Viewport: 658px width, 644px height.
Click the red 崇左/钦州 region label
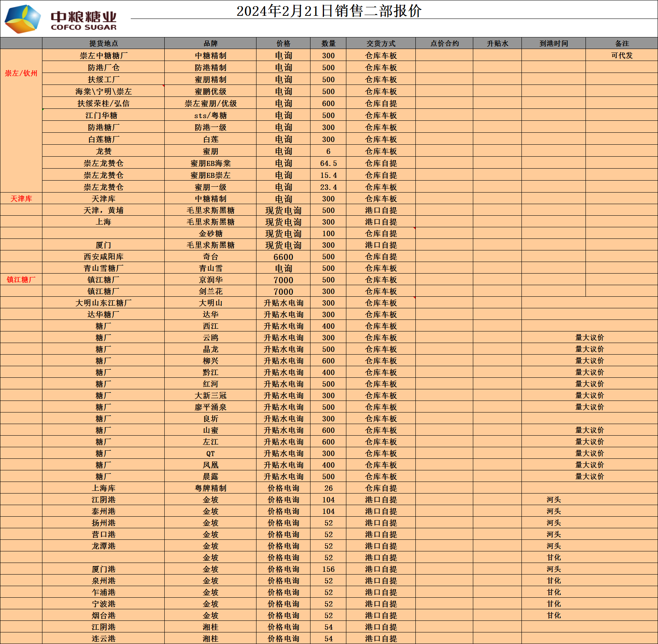point(21,73)
